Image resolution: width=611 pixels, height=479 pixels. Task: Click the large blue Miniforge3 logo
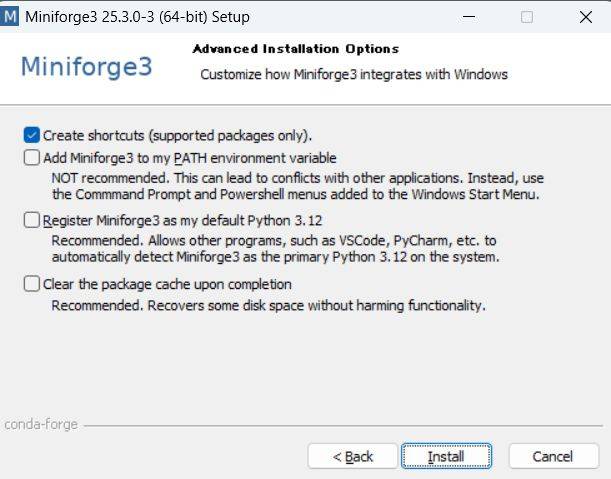click(87, 67)
